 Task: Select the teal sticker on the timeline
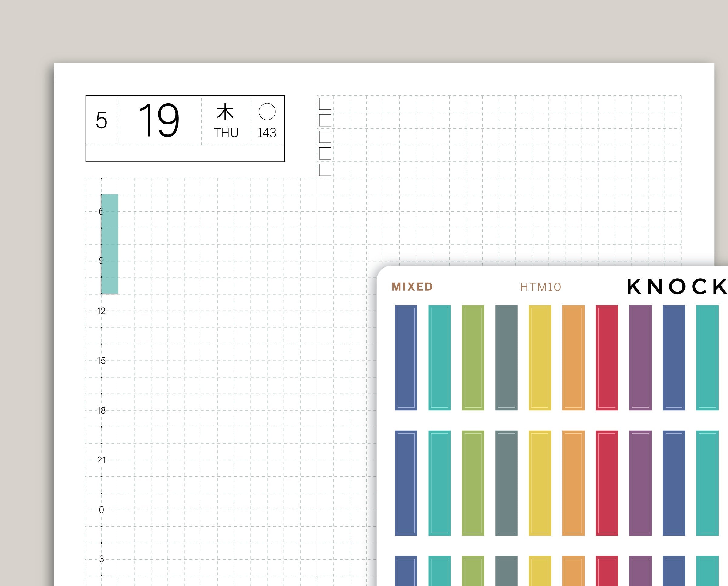pos(110,244)
